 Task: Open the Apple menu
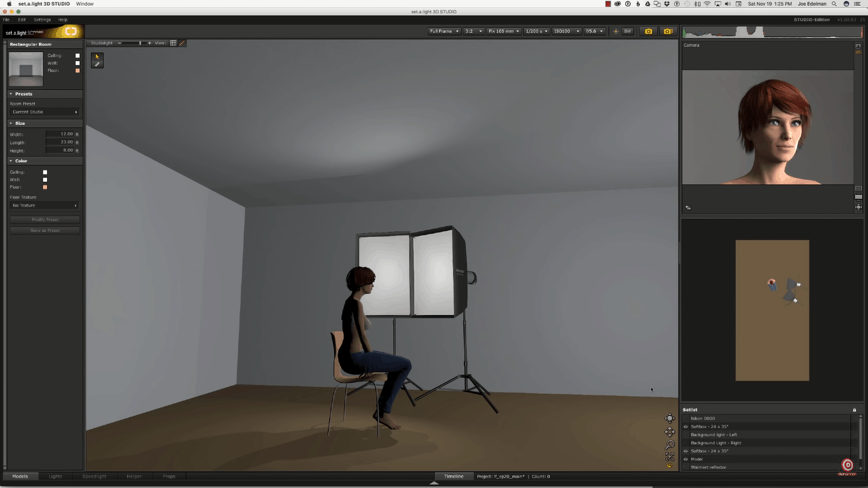click(x=9, y=4)
